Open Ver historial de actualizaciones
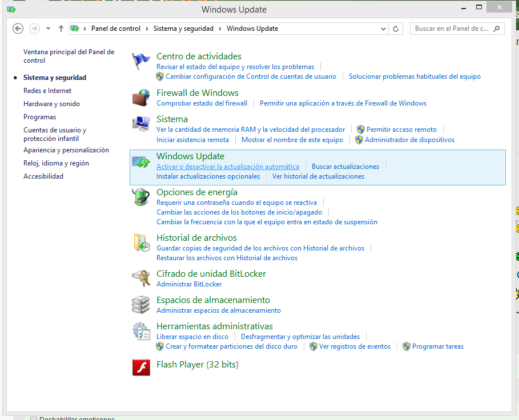Viewport: 519px width, 420px height. pos(318,176)
